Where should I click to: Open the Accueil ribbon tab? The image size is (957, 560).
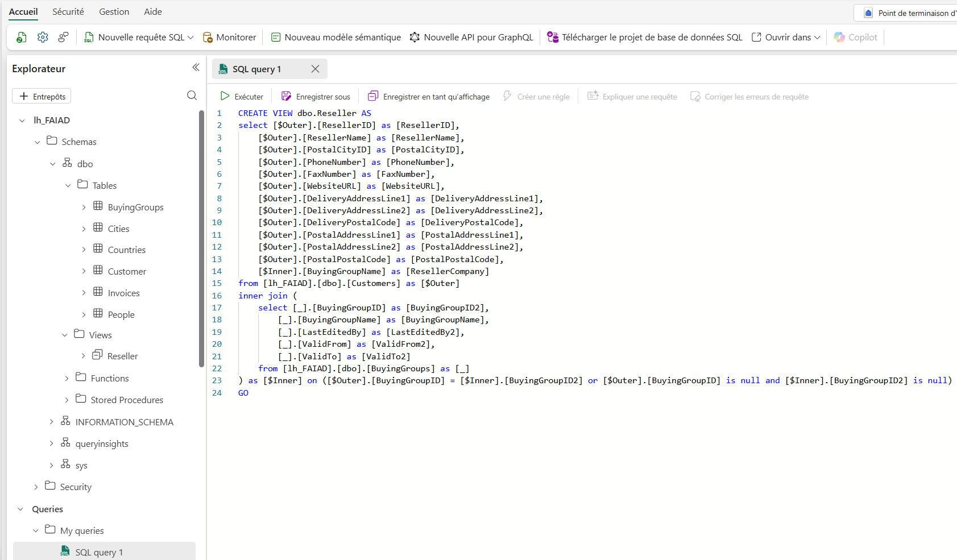pyautogui.click(x=23, y=12)
